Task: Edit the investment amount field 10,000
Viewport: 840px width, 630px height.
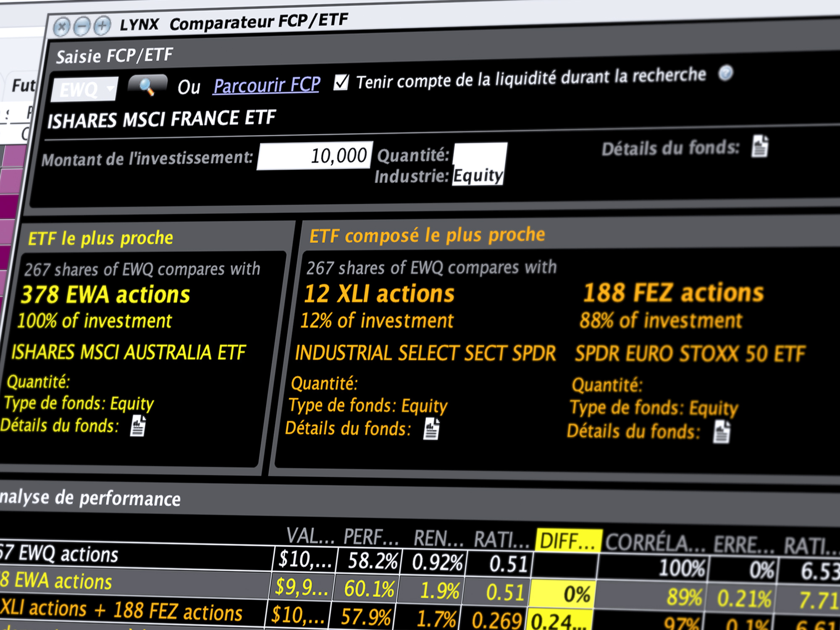Action: 315,156
